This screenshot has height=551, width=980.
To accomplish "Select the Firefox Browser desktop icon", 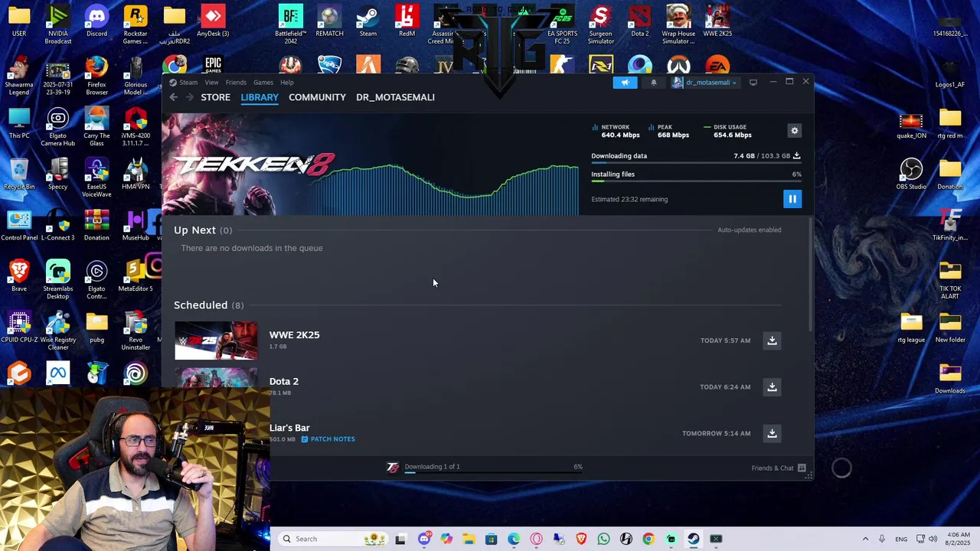I will click(x=96, y=75).
